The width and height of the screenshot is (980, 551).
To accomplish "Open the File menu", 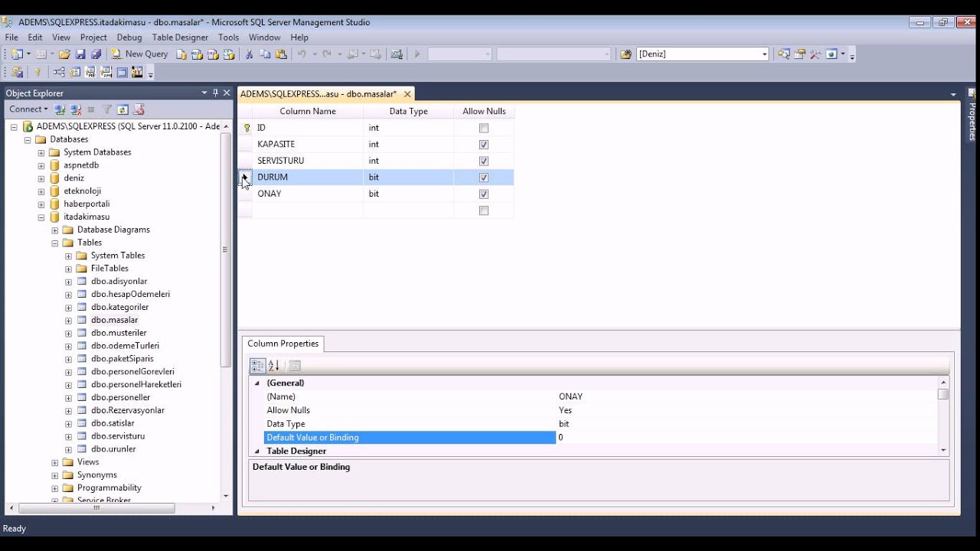I will click(11, 37).
